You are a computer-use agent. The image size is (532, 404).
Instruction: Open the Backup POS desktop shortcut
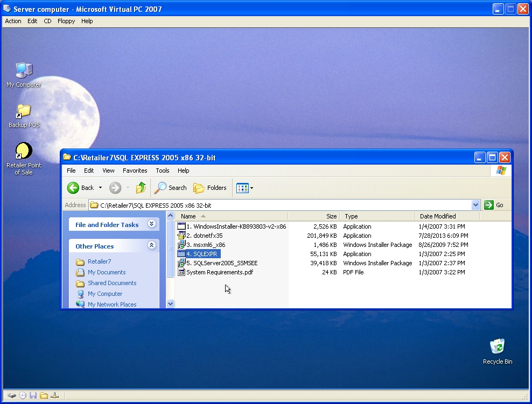24,112
